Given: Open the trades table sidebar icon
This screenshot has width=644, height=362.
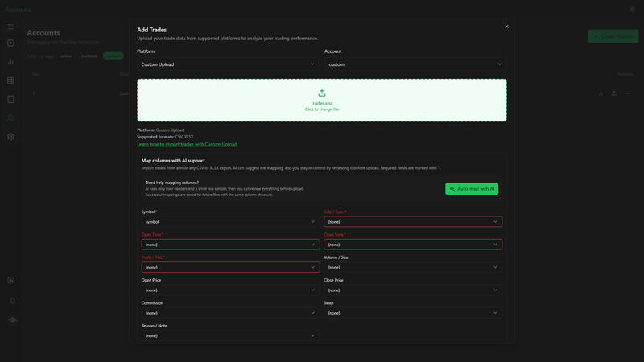Looking at the screenshot, I should coord(10,80).
